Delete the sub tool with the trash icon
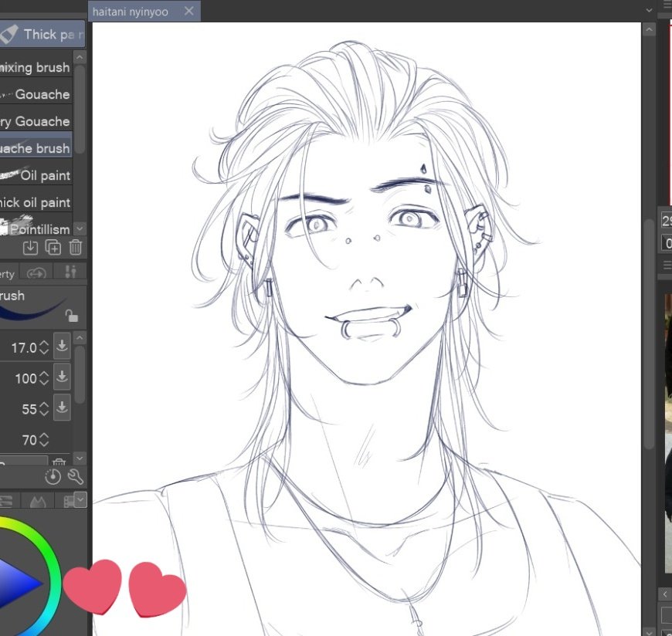 pos(76,248)
